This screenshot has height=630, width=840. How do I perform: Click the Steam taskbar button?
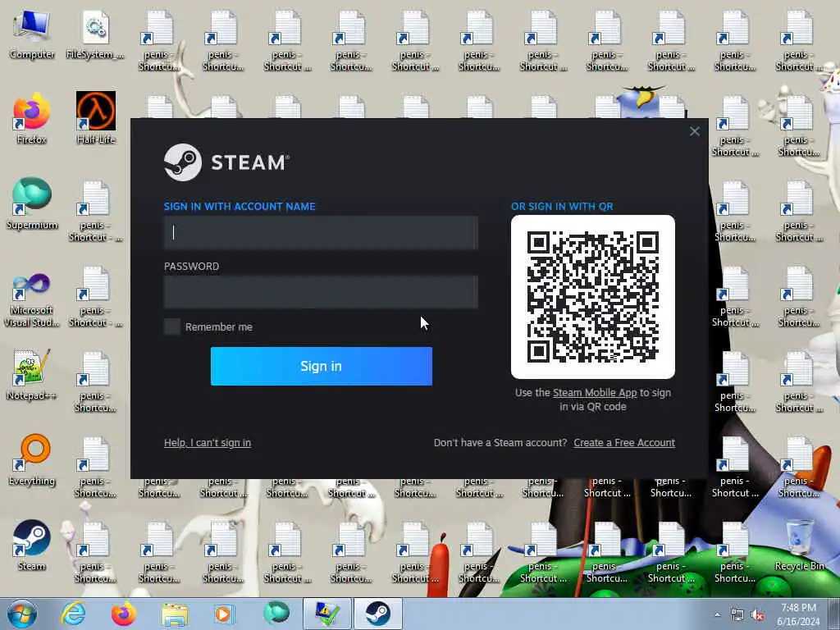pos(378,614)
